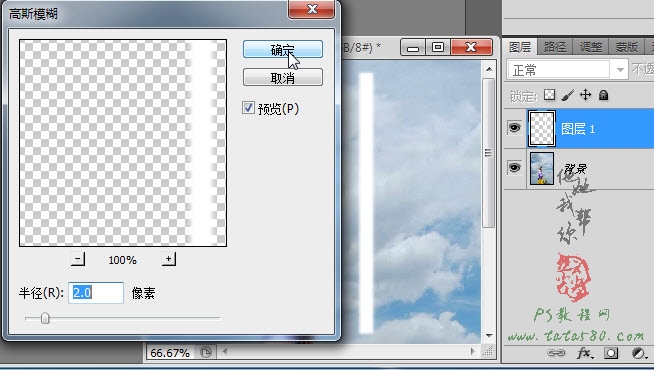Click the document vertical scrollbar down arrow
Image resolution: width=654 pixels, height=370 pixels.
tap(489, 336)
